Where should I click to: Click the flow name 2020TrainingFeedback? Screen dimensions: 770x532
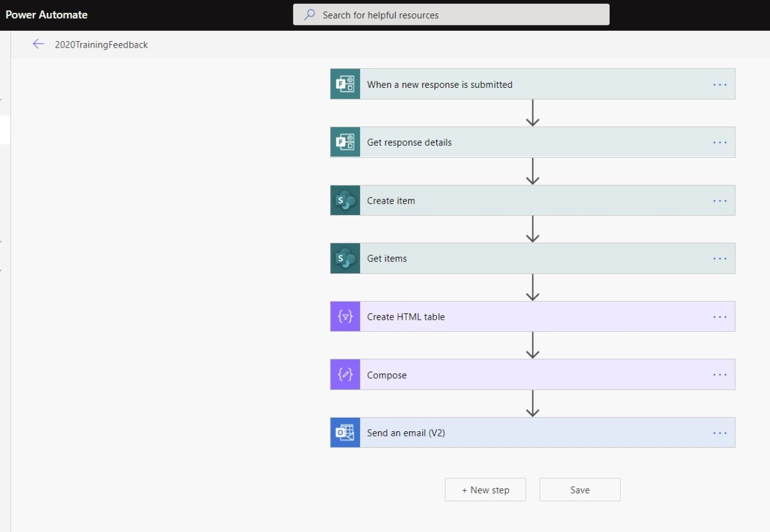(x=101, y=44)
